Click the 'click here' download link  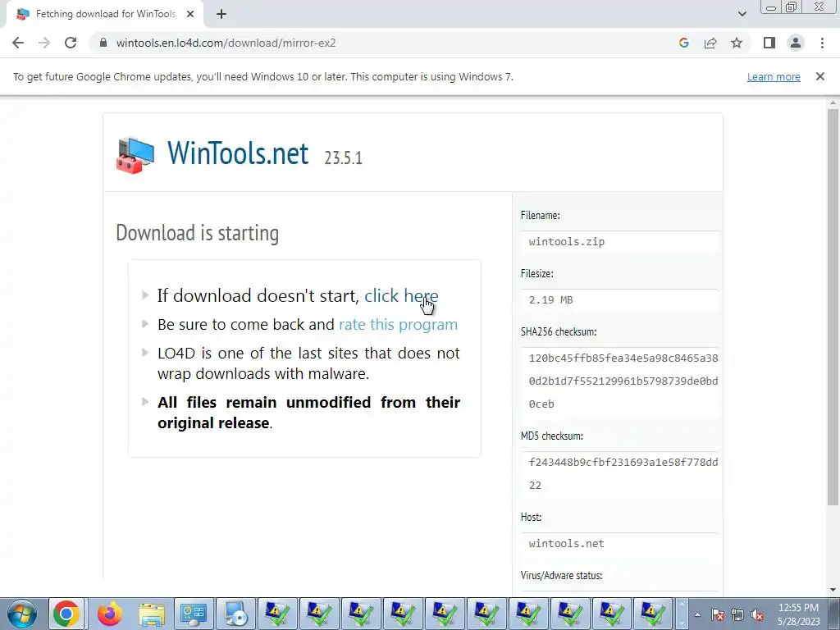coord(401,295)
